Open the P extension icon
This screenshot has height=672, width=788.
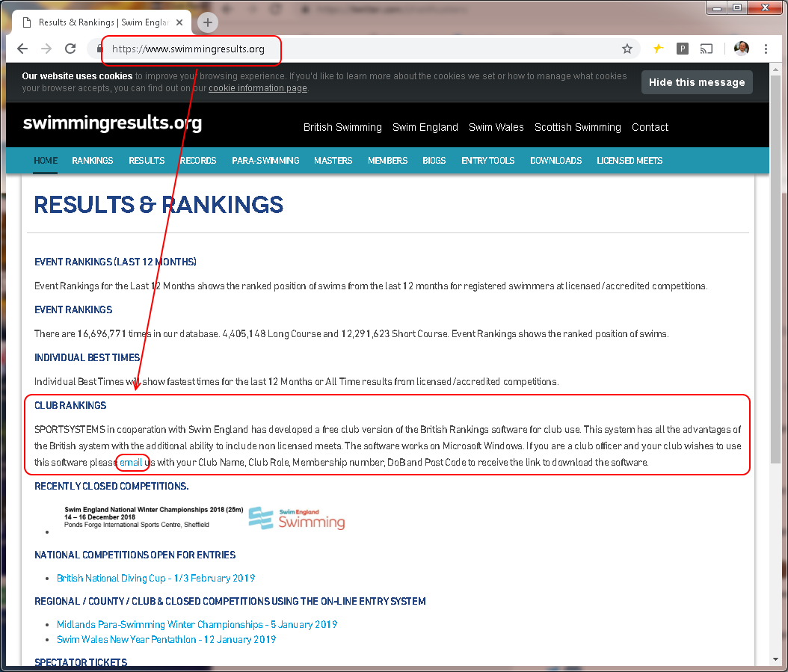pos(682,49)
